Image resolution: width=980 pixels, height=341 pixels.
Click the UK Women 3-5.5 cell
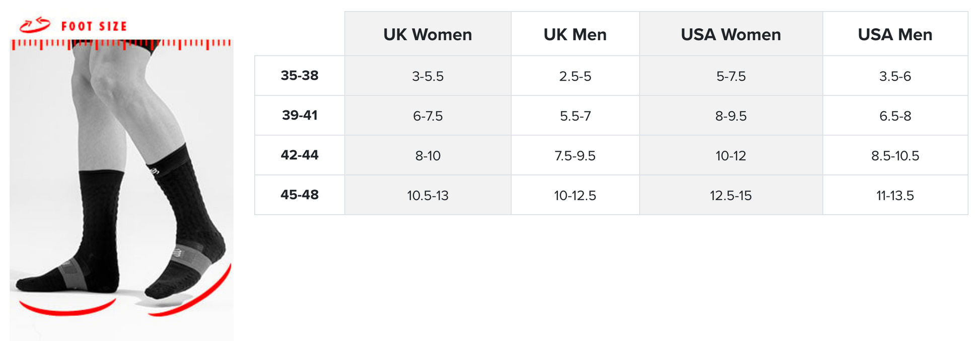click(428, 76)
